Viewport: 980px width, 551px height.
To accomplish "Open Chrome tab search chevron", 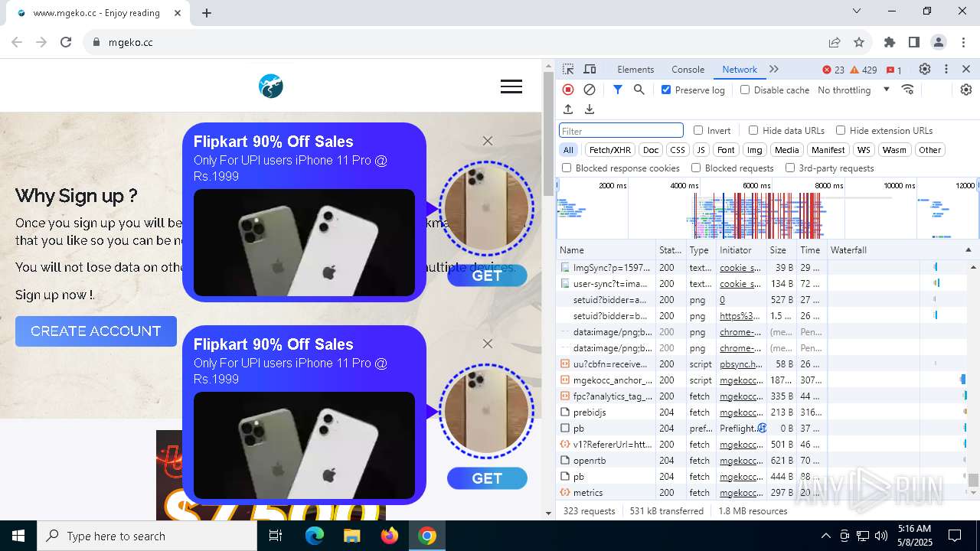I will [x=857, y=11].
